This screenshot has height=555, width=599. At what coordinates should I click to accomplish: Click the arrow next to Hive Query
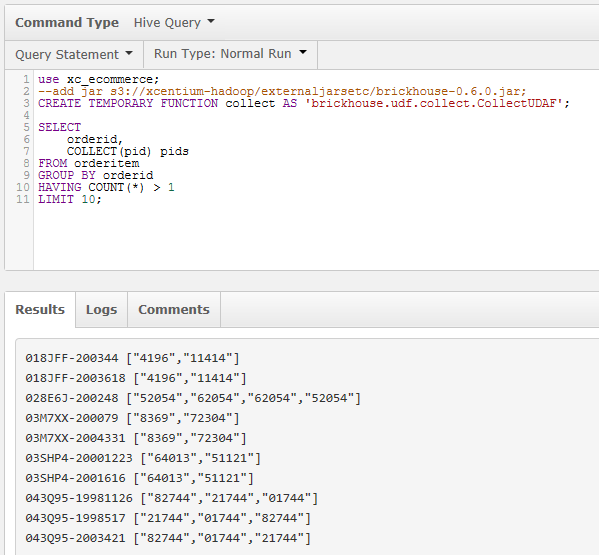pos(211,21)
